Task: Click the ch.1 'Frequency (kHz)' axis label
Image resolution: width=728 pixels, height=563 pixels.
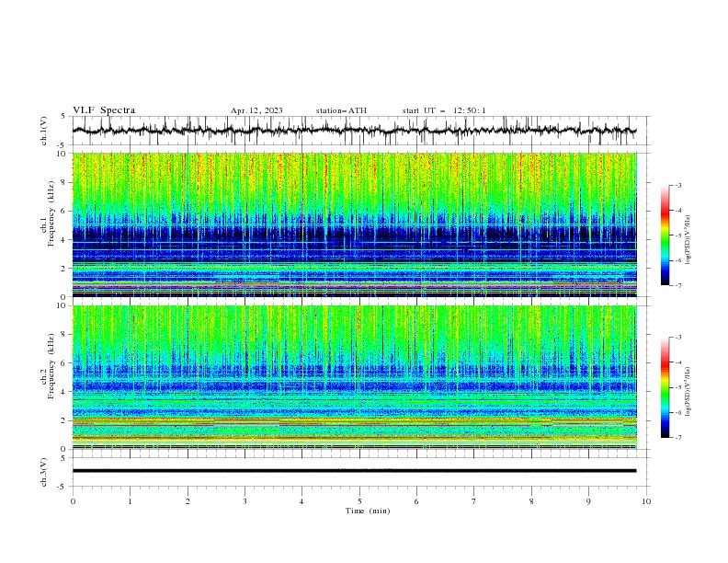Action: tap(51, 214)
